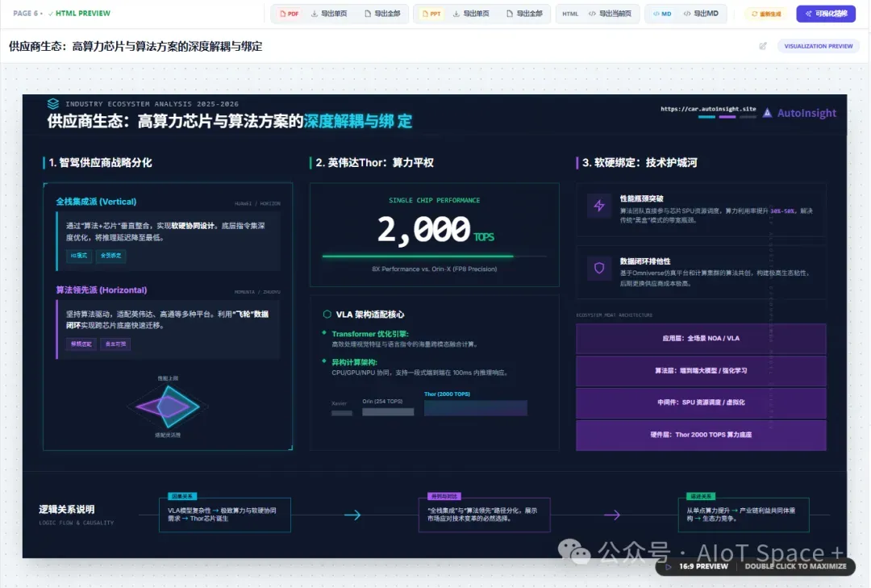
Task: Click the green tag atop 从单点算力提升 box
Action: pos(701,496)
